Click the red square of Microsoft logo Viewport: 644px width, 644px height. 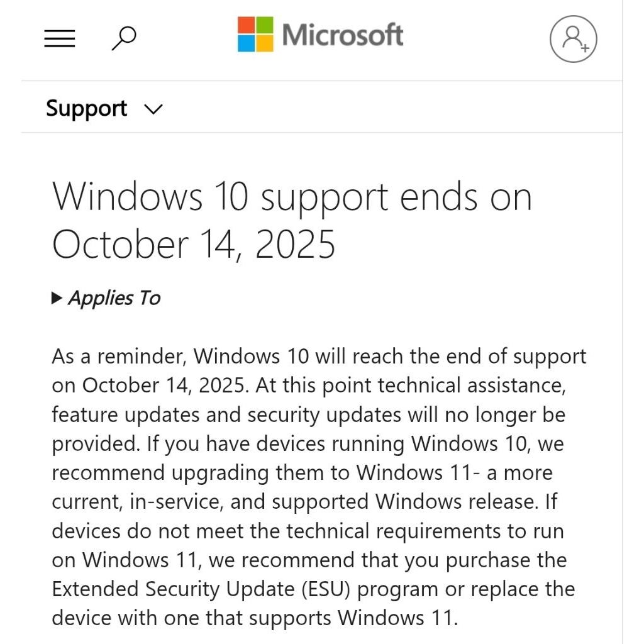[246, 25]
